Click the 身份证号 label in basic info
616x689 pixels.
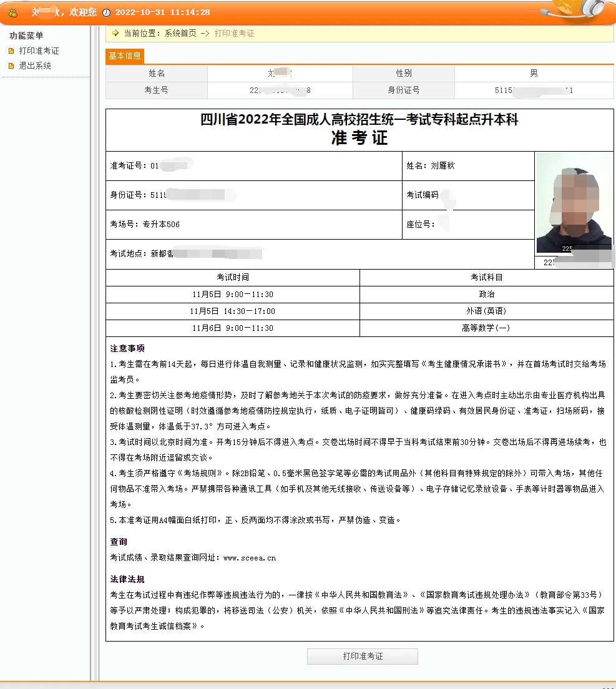pos(404,90)
